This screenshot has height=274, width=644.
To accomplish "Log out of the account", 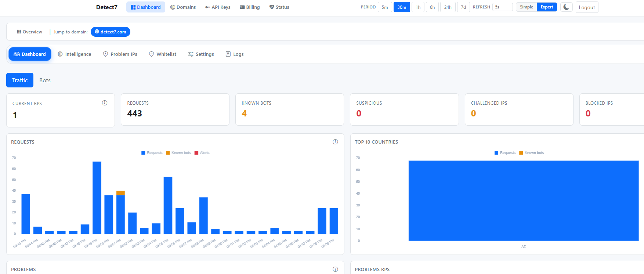I will 587,7.
